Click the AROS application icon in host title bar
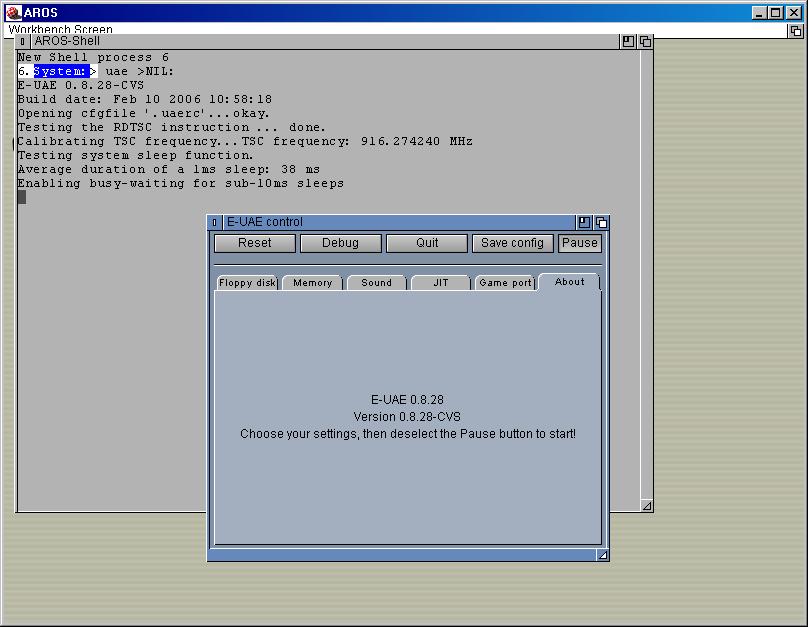This screenshot has height=627, width=808. 13,12
